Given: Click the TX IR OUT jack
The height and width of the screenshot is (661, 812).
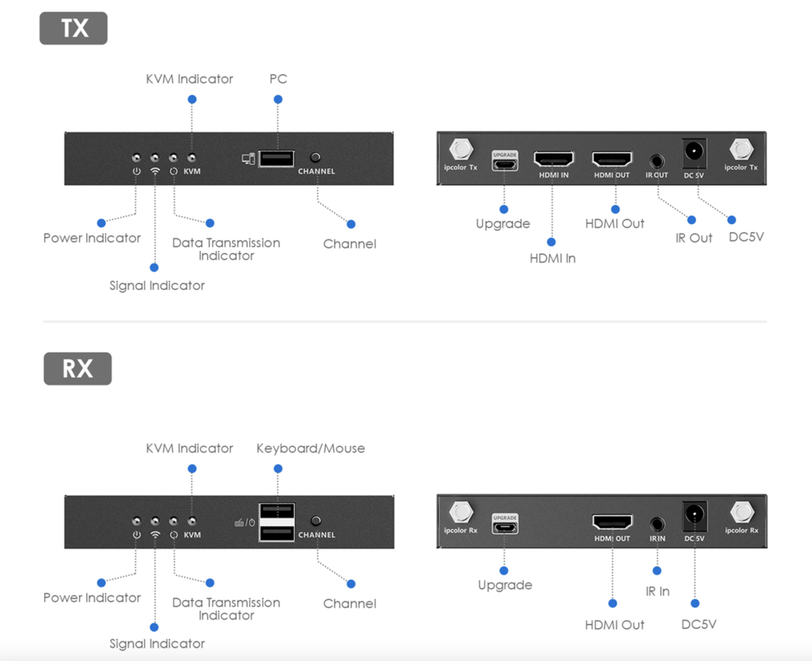Looking at the screenshot, I should (x=657, y=162).
